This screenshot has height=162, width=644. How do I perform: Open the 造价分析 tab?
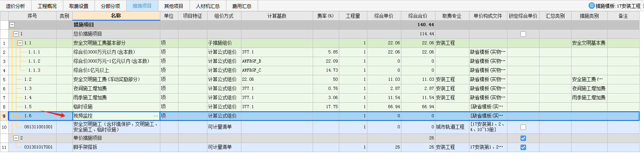click(x=15, y=6)
